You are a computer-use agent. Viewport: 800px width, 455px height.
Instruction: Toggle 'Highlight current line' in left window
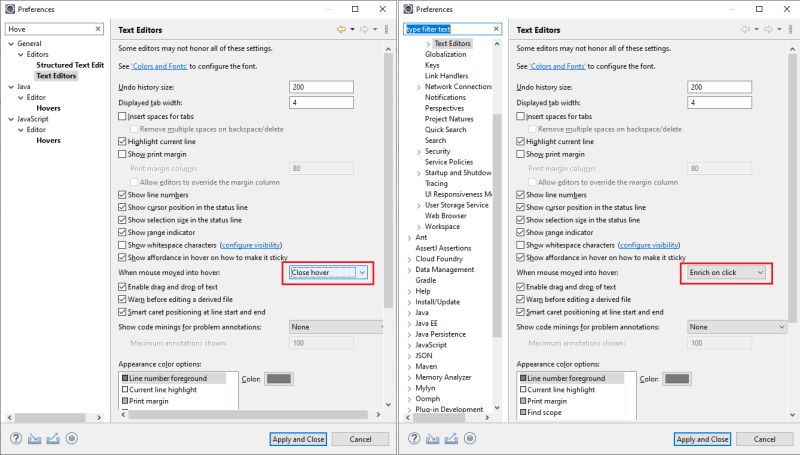(x=122, y=141)
